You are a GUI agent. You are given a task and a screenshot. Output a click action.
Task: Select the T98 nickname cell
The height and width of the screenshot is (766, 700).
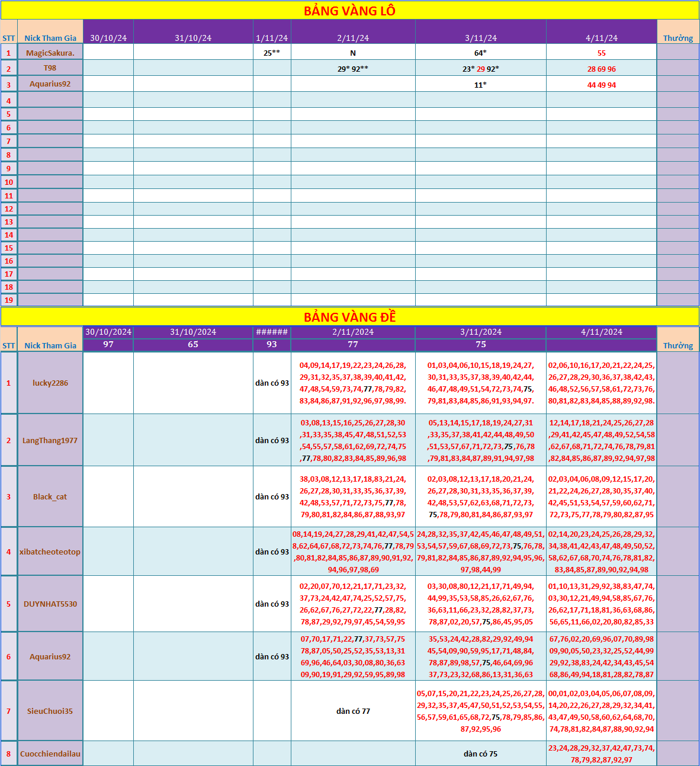tap(50, 68)
